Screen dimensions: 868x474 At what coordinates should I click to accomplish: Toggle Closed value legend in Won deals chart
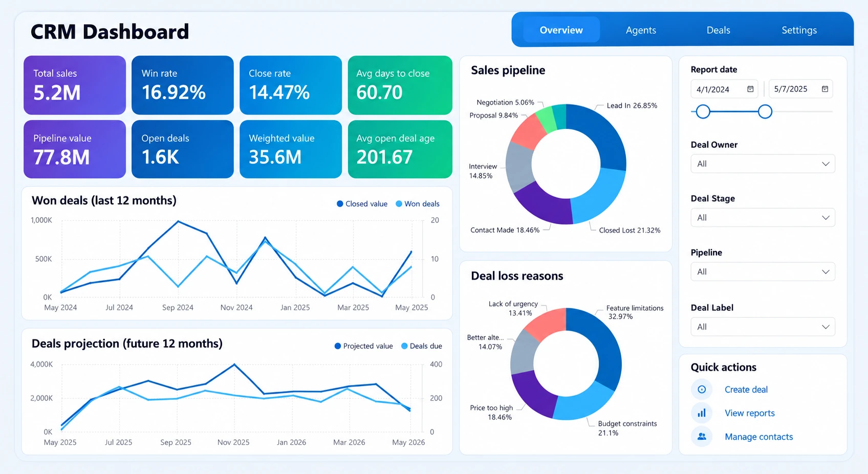coord(362,204)
